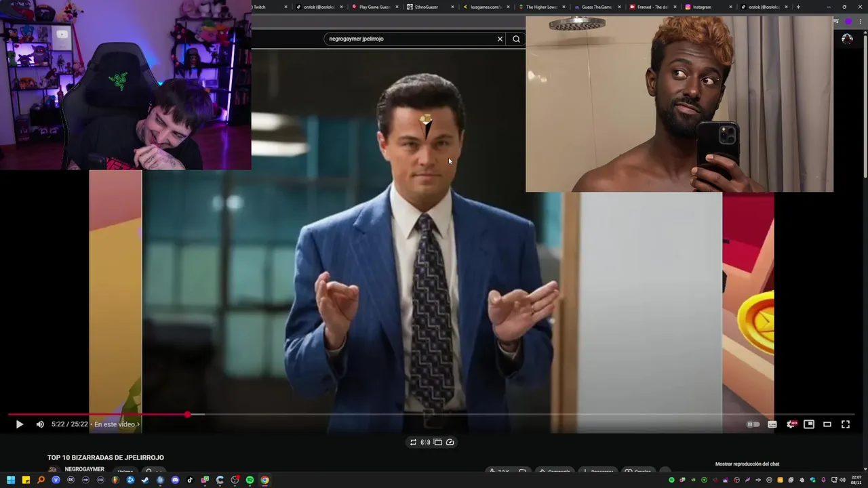
Task: Open Discord from the taskbar
Action: tap(175, 480)
